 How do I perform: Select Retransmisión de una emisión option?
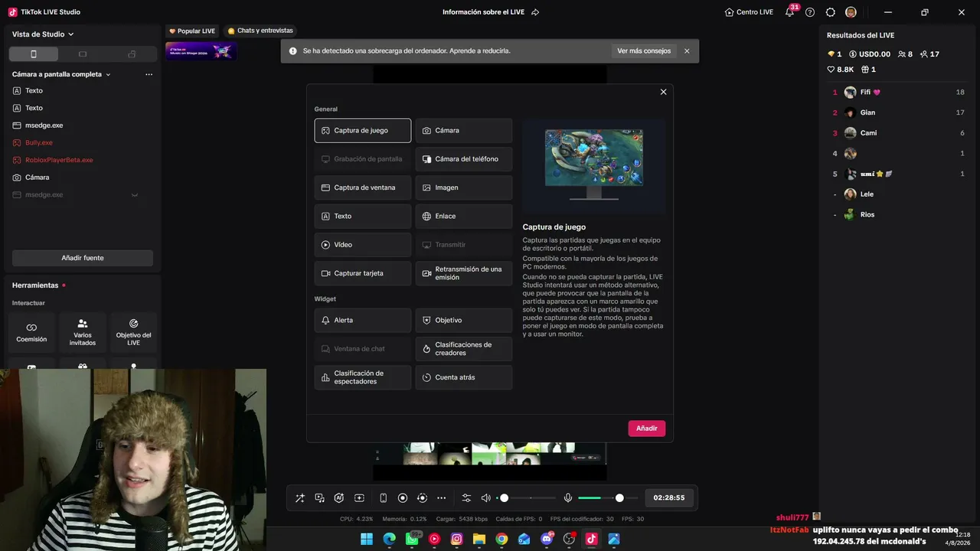coord(464,273)
